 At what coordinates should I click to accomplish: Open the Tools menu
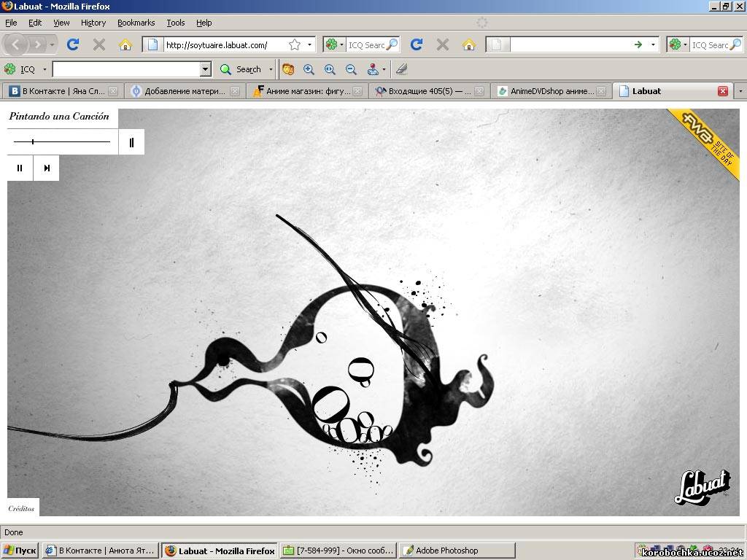tap(175, 23)
